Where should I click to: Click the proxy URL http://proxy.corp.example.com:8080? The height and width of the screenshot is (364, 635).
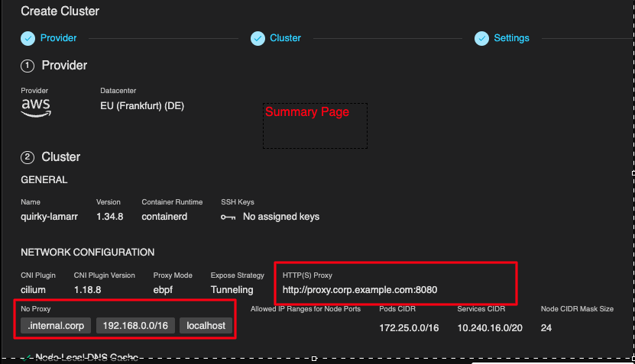(360, 290)
